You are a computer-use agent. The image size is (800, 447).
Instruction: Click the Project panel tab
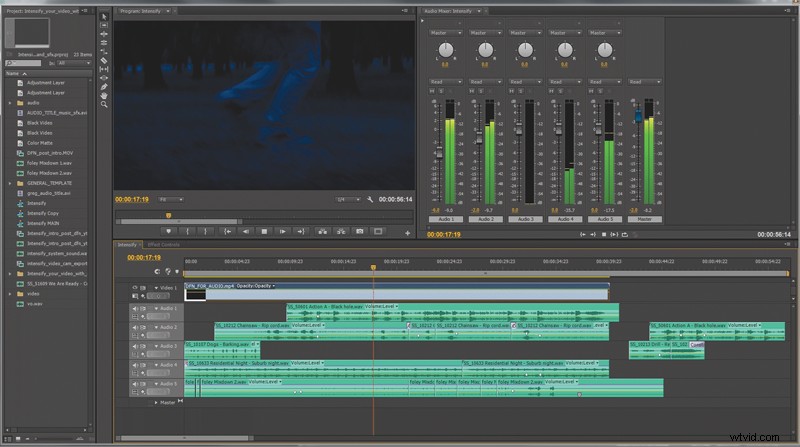click(x=42, y=11)
